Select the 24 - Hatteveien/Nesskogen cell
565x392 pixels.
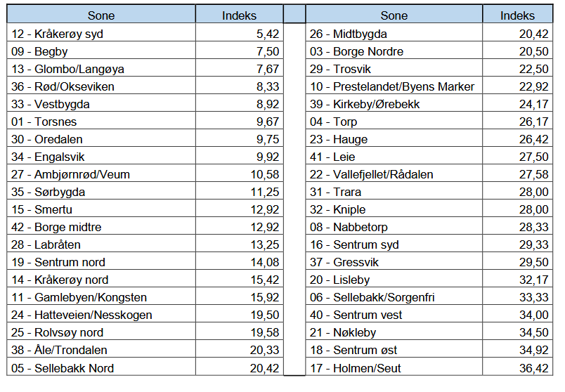tap(101, 314)
